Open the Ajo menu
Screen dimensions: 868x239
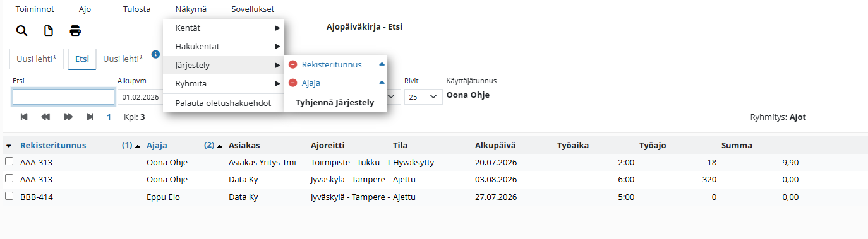click(x=85, y=9)
